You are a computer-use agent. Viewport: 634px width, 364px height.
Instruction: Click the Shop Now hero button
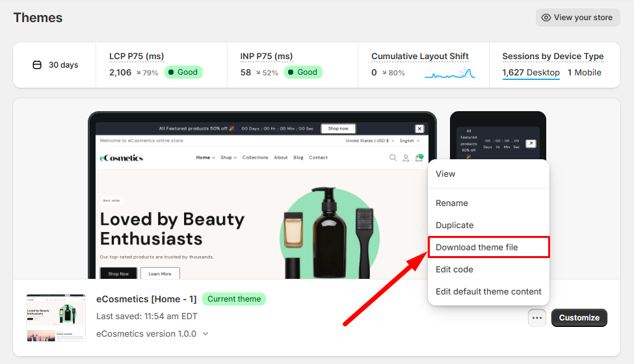tap(118, 274)
